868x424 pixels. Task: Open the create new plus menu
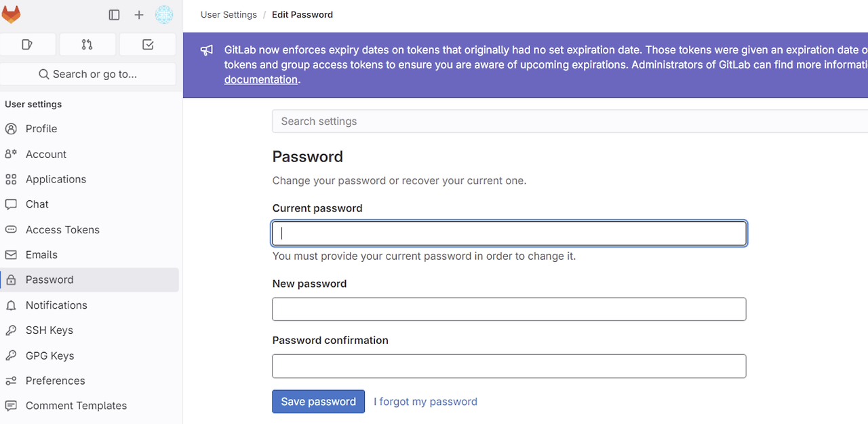click(139, 15)
